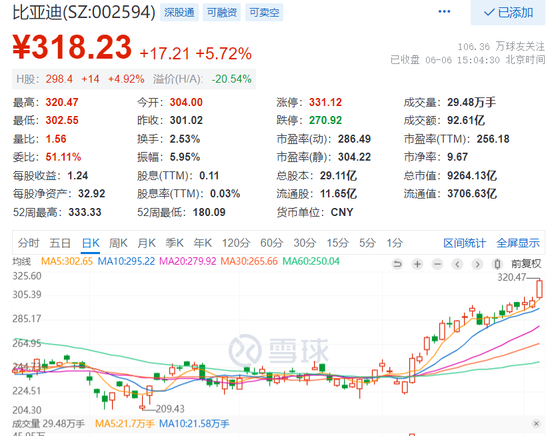Click the MA20:279.92 indicator label

[x=188, y=261]
